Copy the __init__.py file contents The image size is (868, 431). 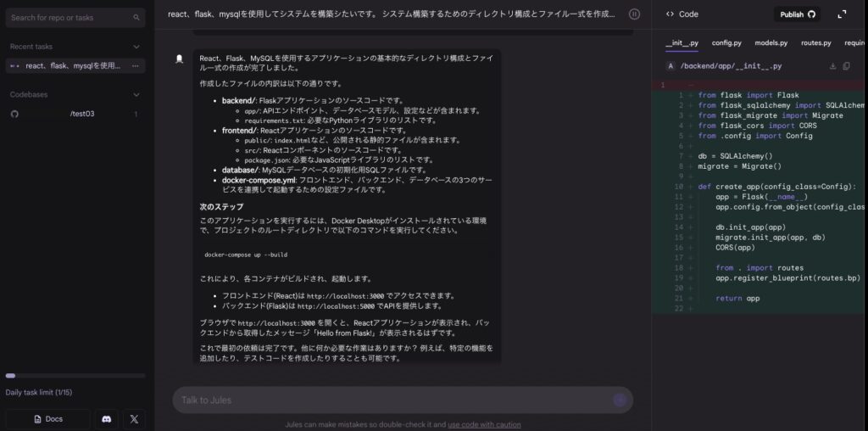(847, 66)
